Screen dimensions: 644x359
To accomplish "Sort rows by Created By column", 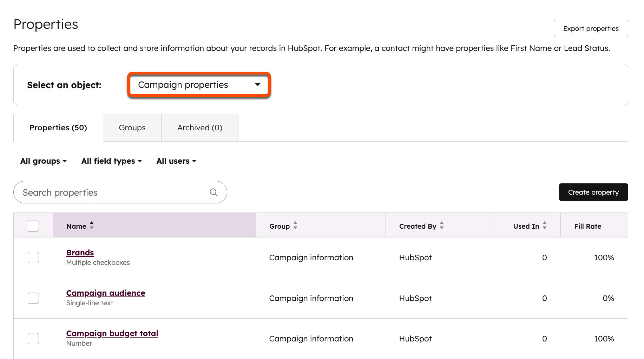I will [x=441, y=226].
